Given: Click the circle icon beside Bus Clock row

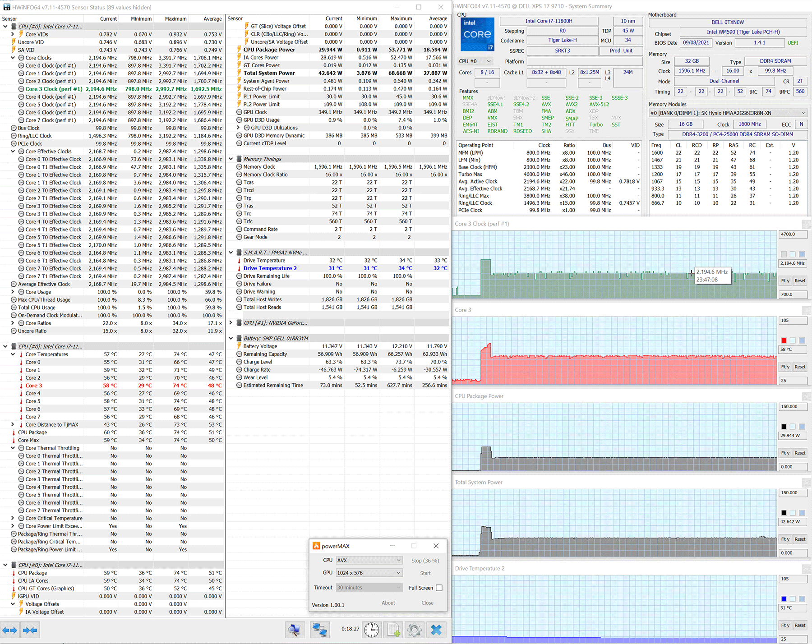Looking at the screenshot, I should pyautogui.click(x=14, y=128).
